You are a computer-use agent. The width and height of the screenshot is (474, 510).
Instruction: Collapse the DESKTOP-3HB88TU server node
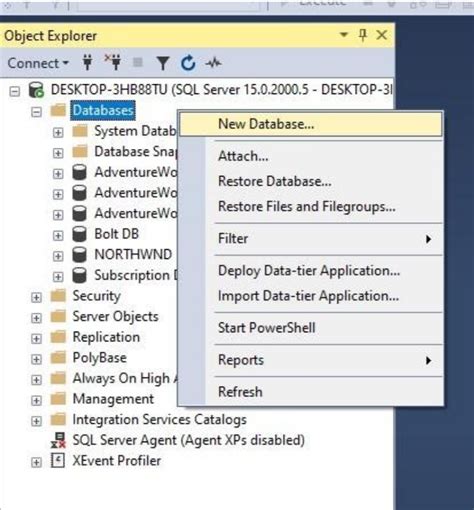tap(14, 91)
